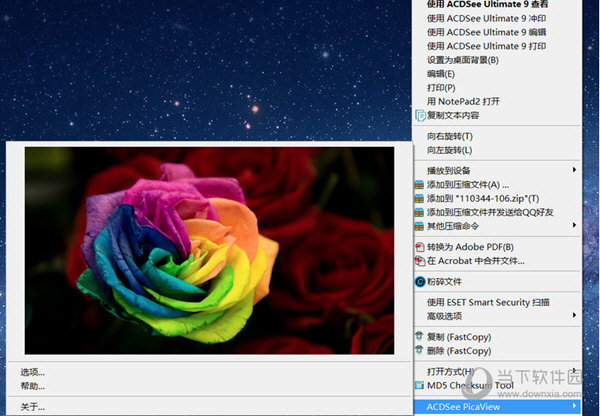Select the 打印(P) menu entry

pyautogui.click(x=441, y=88)
